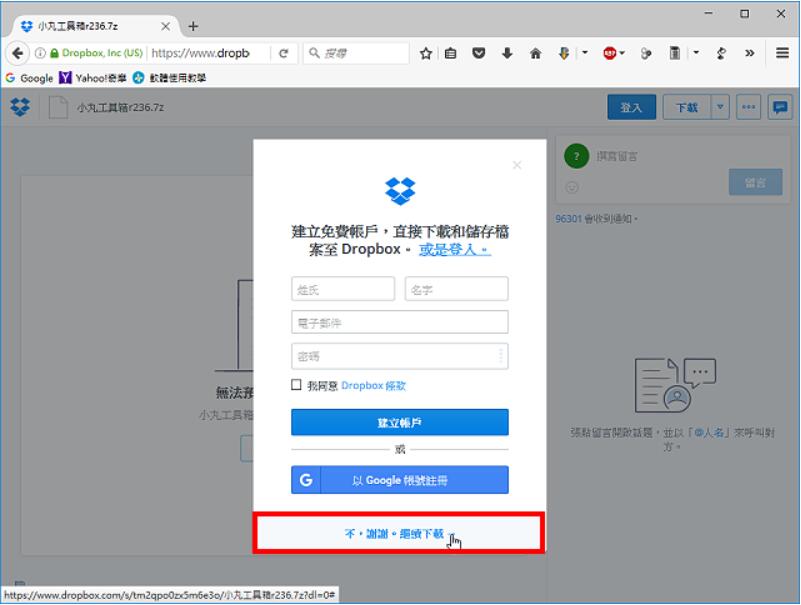Expand the 下載 dropdown arrow
Screen dimensions: 801x605
720,107
